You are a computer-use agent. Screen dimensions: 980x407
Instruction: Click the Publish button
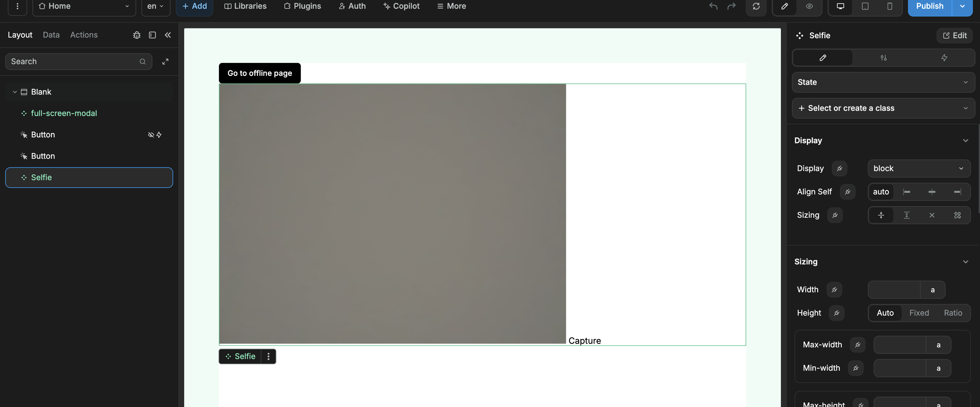[929, 6]
